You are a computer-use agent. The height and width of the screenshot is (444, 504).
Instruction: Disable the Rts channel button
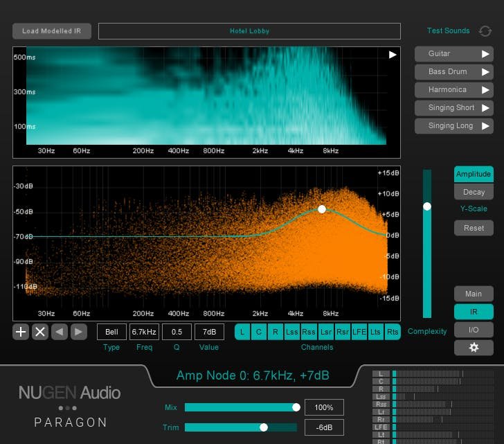pyautogui.click(x=393, y=332)
